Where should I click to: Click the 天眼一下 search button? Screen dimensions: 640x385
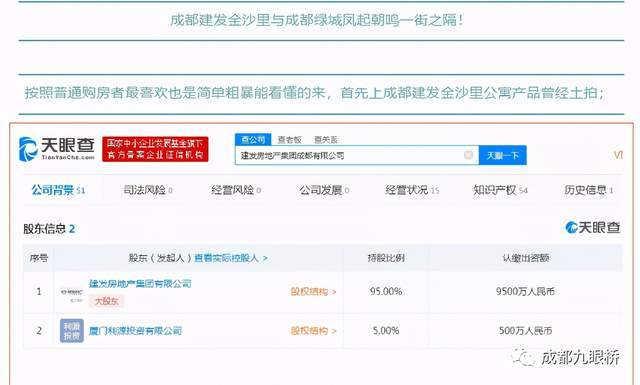502,155
